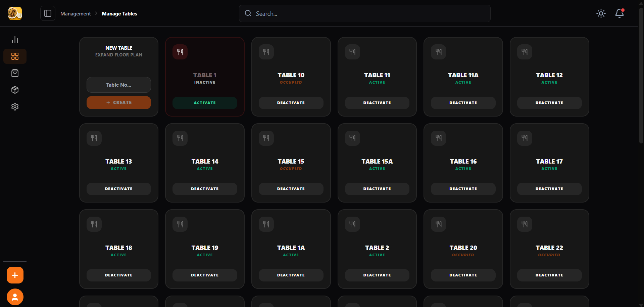This screenshot has height=307, width=644.
Task: Click the utensils icon on Table 11
Action: (x=352, y=52)
